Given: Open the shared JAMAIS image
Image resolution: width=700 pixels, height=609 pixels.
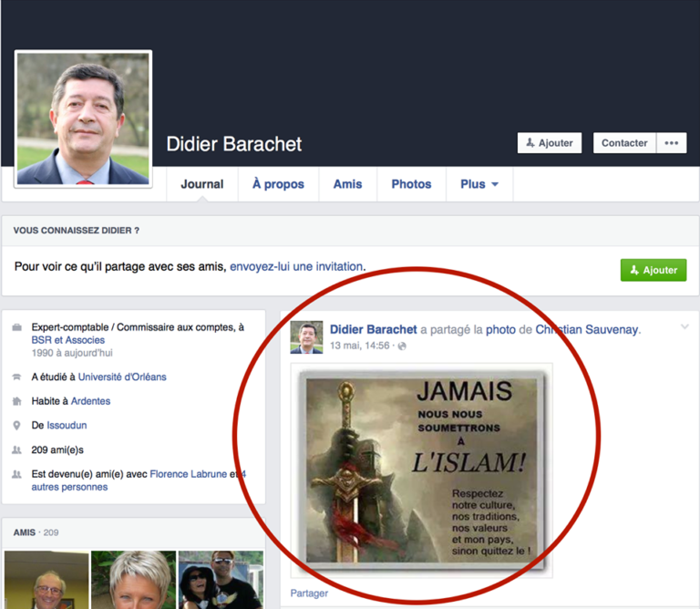Looking at the screenshot, I should pyautogui.click(x=422, y=470).
